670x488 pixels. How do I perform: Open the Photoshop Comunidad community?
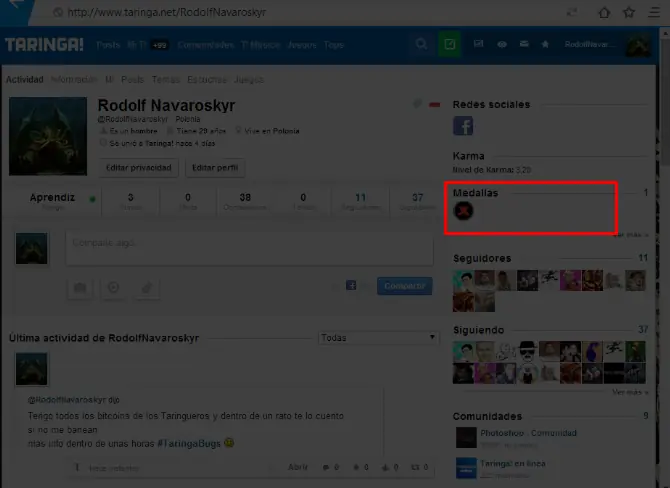pos(529,433)
